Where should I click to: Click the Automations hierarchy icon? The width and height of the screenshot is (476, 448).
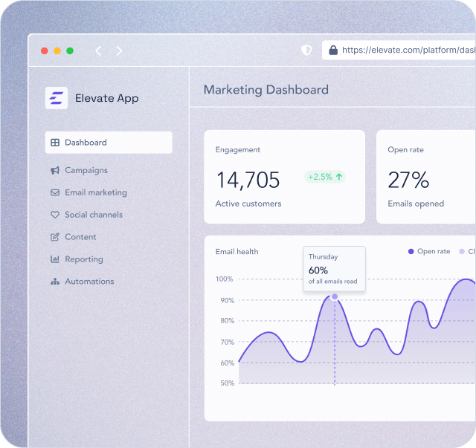55,282
